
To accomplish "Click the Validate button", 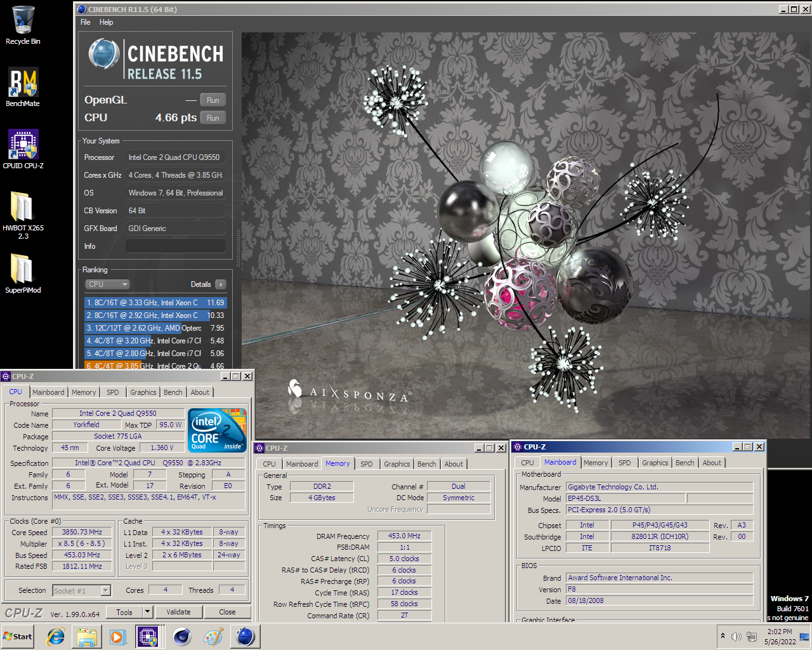I will tap(179, 612).
